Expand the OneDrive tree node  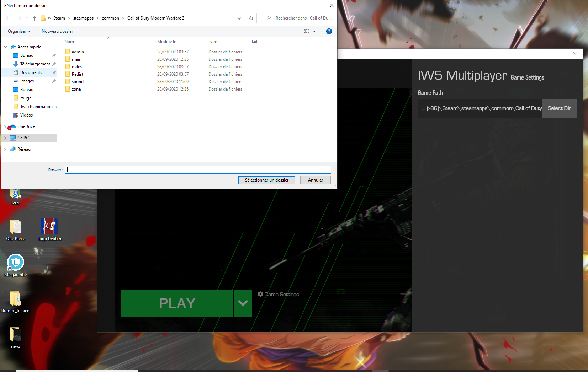coord(5,126)
